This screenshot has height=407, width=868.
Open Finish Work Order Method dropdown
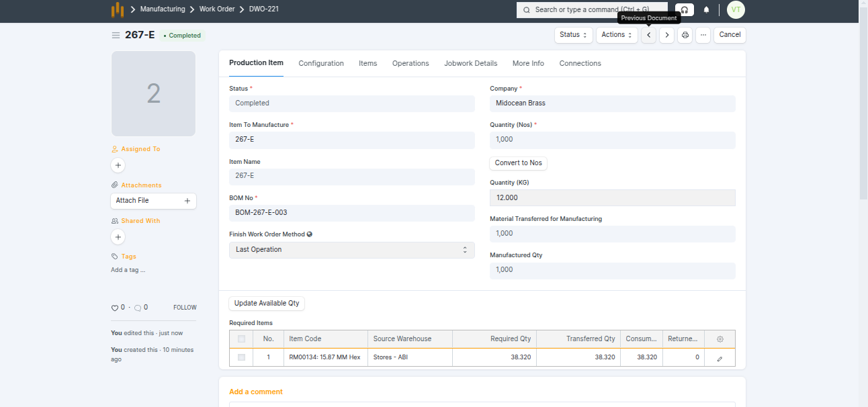pyautogui.click(x=351, y=250)
